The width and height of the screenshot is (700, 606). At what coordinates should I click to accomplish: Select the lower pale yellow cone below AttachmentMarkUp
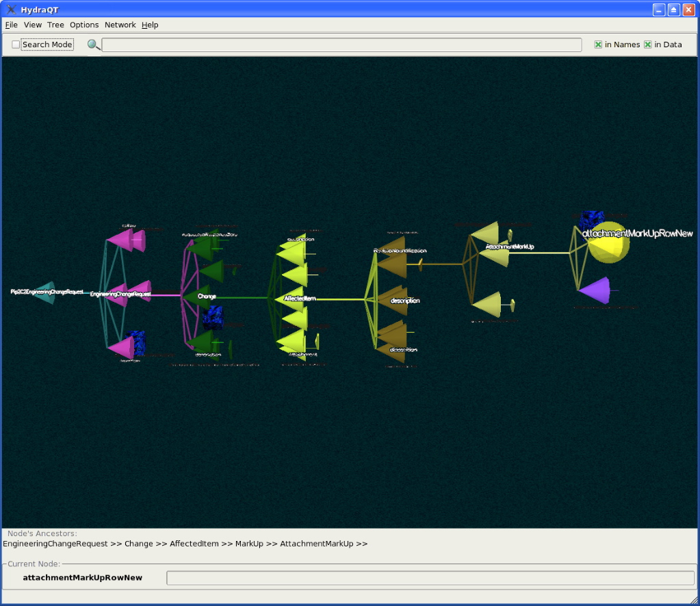[487, 305]
